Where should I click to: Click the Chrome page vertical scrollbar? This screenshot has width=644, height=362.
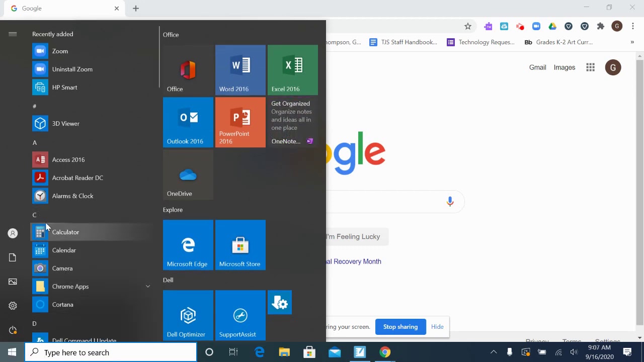pos(639,191)
